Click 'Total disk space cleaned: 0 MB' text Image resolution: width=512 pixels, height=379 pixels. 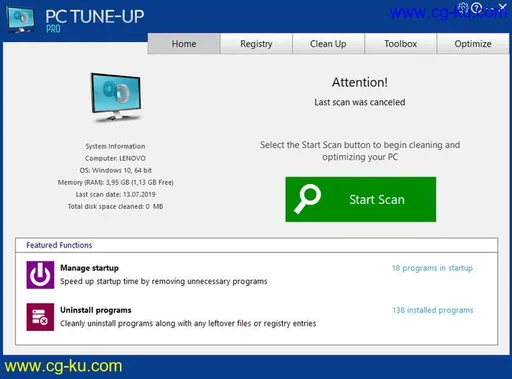click(x=115, y=206)
